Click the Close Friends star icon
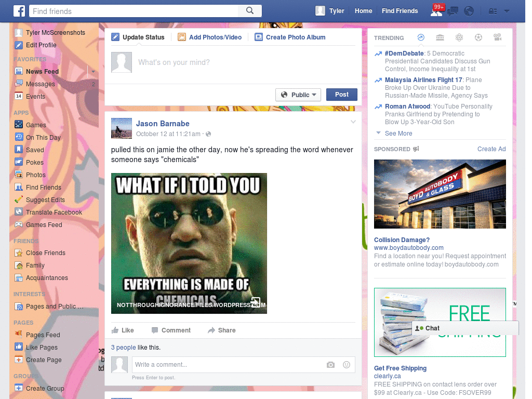Viewport: 532px width, 399px height. [x=19, y=253]
